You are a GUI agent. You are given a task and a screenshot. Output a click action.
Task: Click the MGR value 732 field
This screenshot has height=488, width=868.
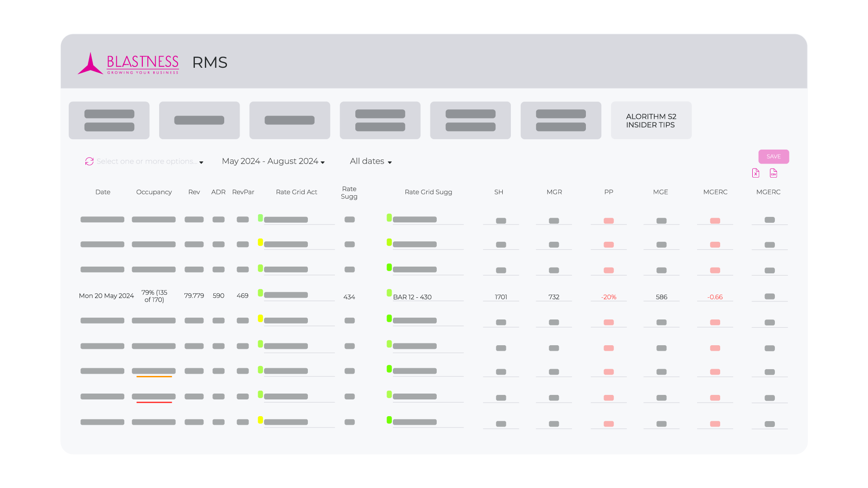554,297
